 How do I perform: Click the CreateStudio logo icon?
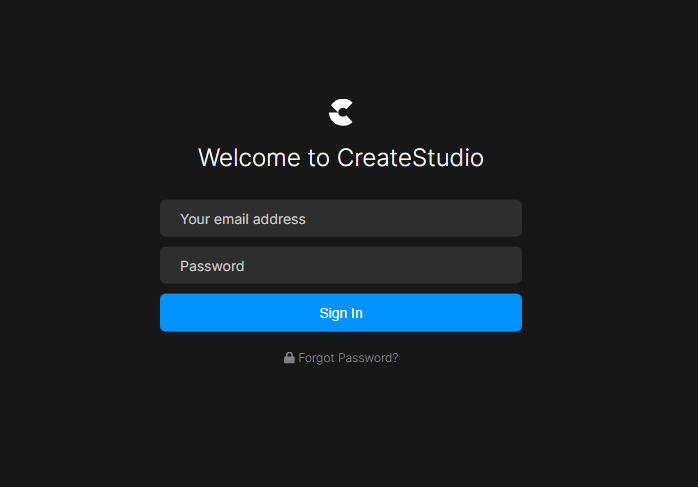(x=341, y=112)
